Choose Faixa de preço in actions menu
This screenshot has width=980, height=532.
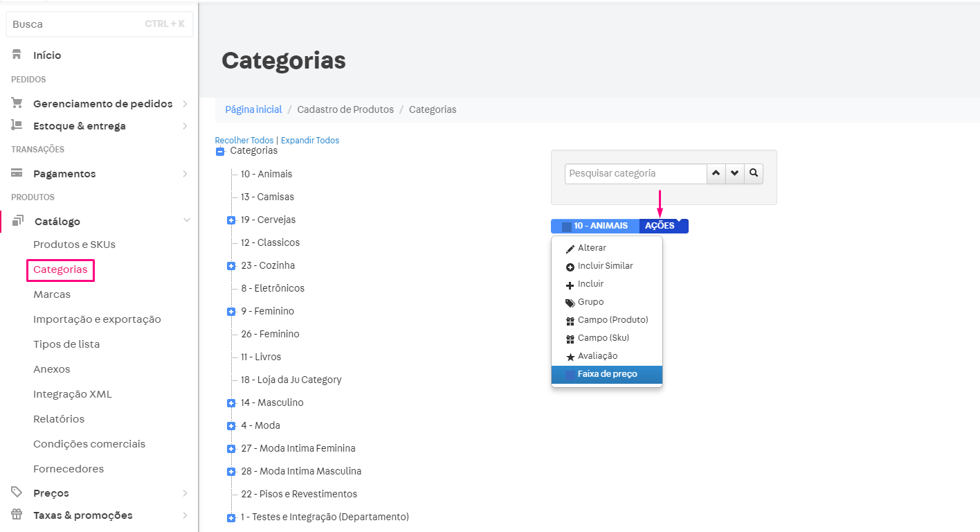coord(606,374)
